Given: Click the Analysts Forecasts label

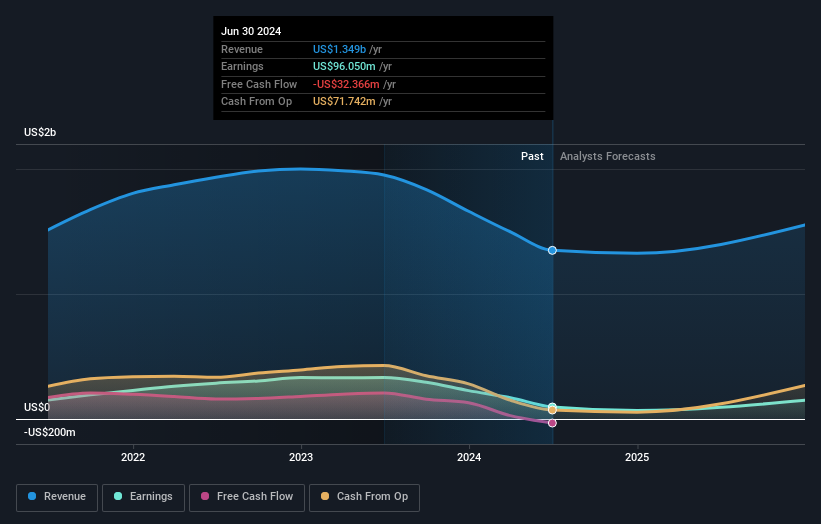Looking at the screenshot, I should coord(607,156).
